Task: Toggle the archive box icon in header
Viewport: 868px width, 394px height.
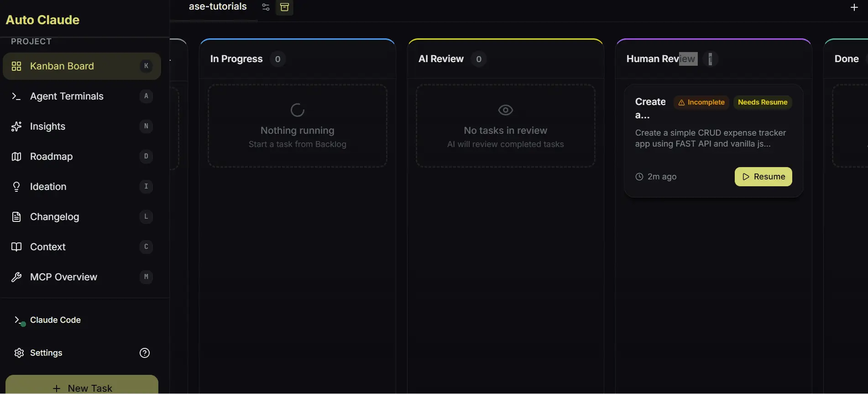Action: pos(284,7)
